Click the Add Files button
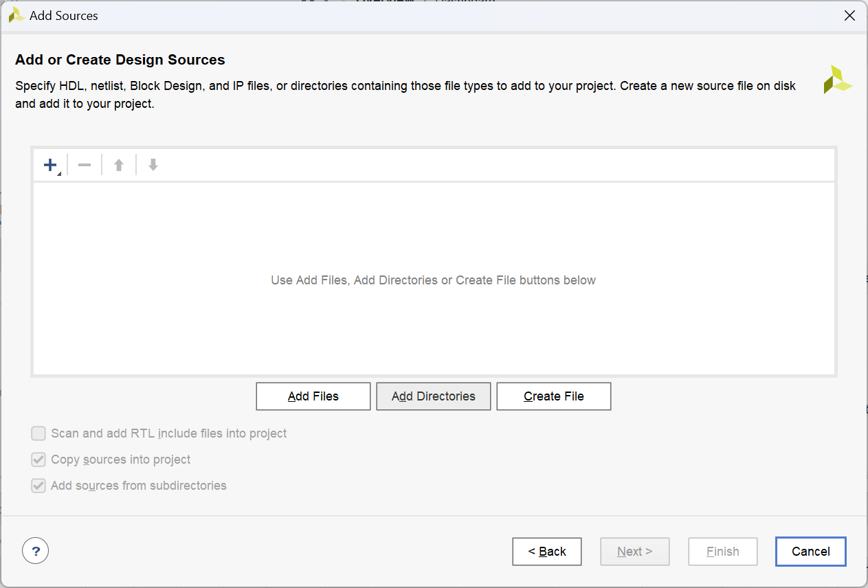The height and width of the screenshot is (588, 868). pos(313,396)
